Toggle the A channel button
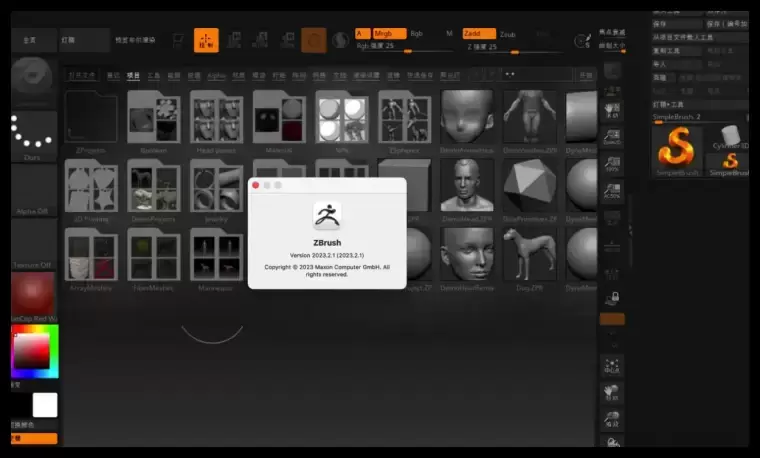This screenshot has width=760, height=458. 362,33
